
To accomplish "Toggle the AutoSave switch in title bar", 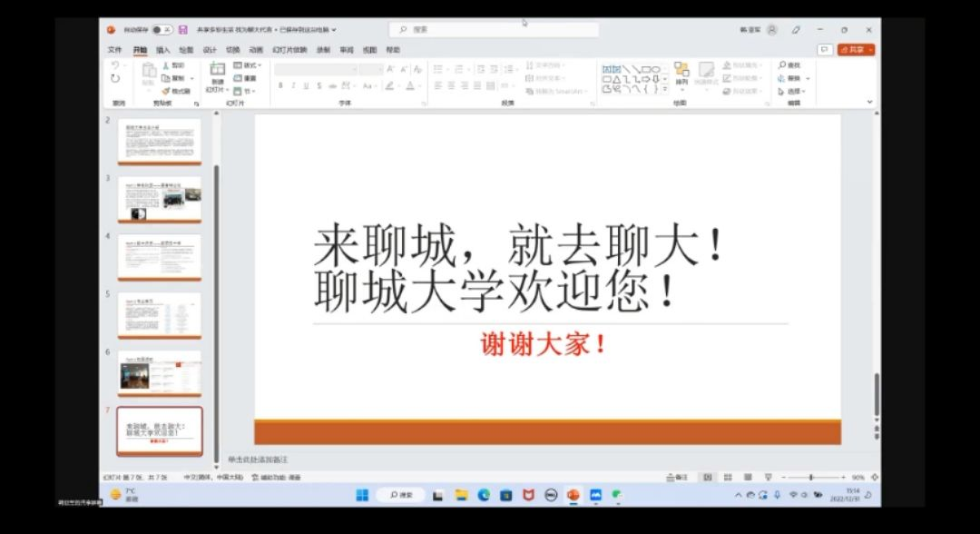I will point(162,30).
